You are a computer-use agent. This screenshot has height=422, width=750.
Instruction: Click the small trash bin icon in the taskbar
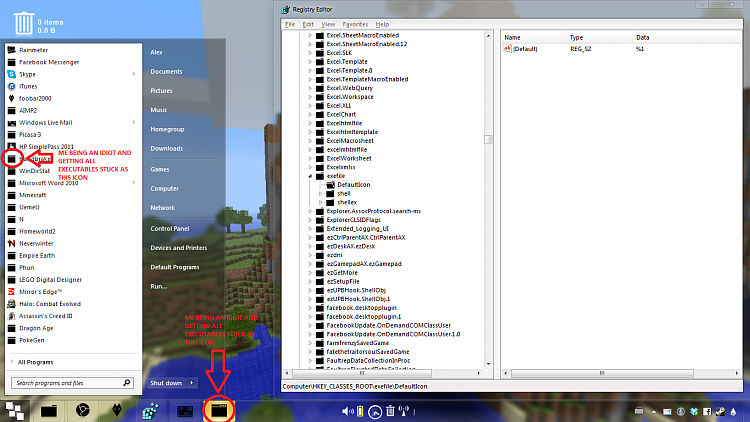(x=390, y=411)
